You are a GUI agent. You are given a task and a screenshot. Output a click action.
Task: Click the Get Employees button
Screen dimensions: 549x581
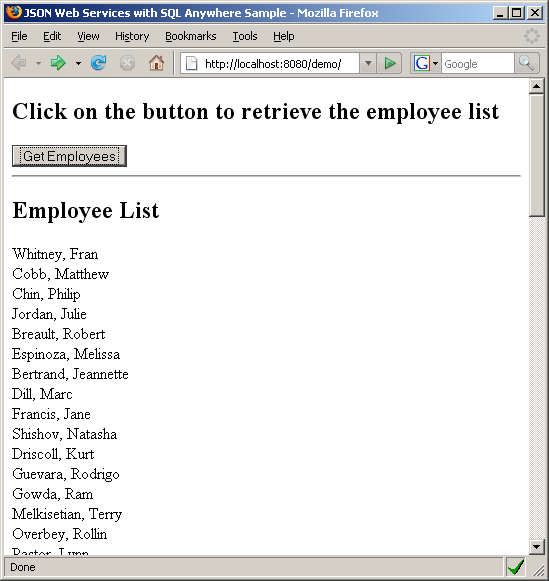[69, 156]
